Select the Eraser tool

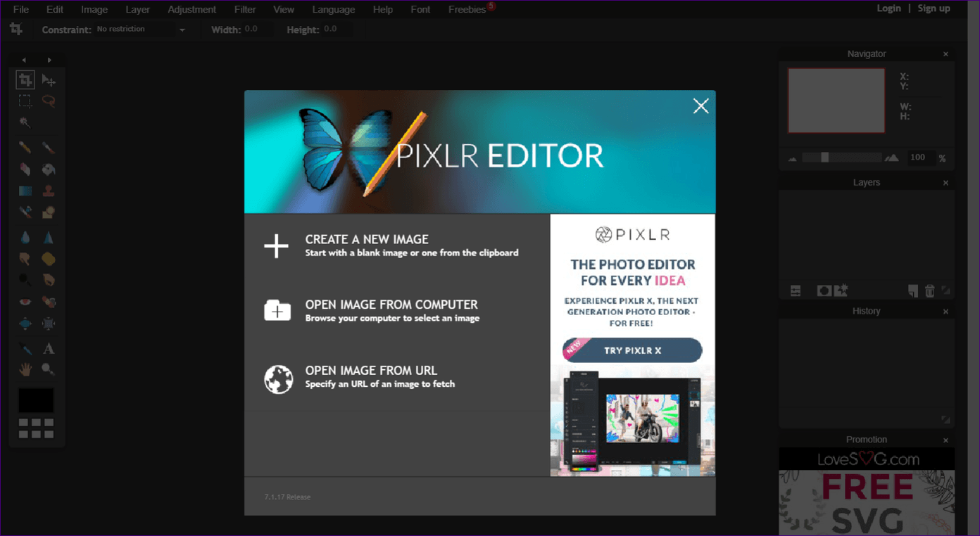pyautogui.click(x=25, y=170)
